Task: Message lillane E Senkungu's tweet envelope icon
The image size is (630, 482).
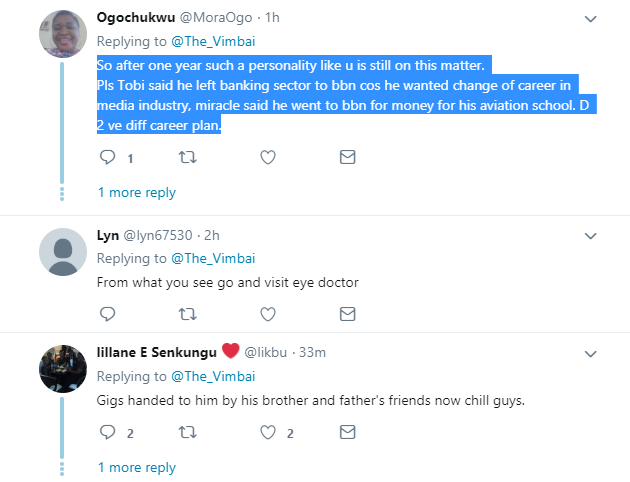Action: coord(347,433)
